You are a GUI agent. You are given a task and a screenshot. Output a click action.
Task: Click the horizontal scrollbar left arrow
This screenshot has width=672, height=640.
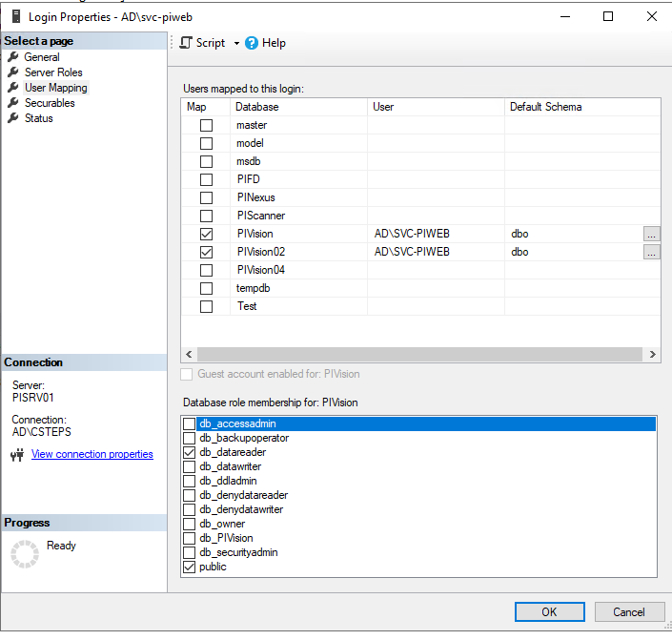coord(189,354)
